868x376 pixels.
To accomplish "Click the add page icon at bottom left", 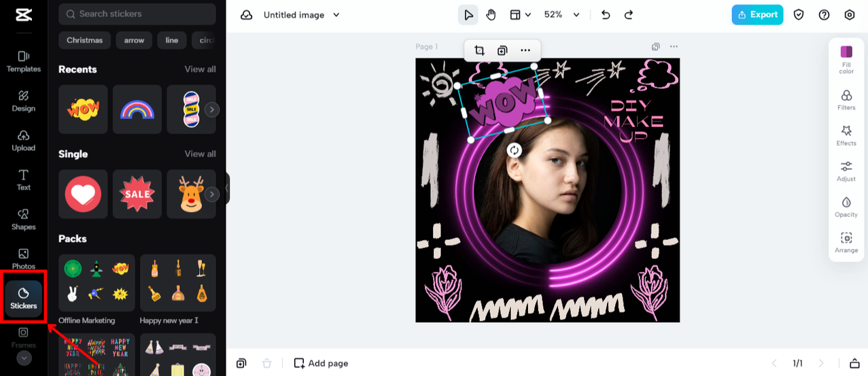I will click(x=241, y=363).
